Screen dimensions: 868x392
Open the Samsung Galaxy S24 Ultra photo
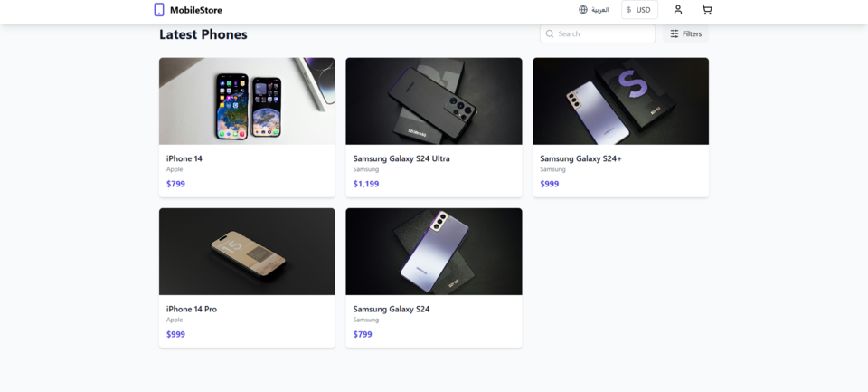tap(434, 100)
